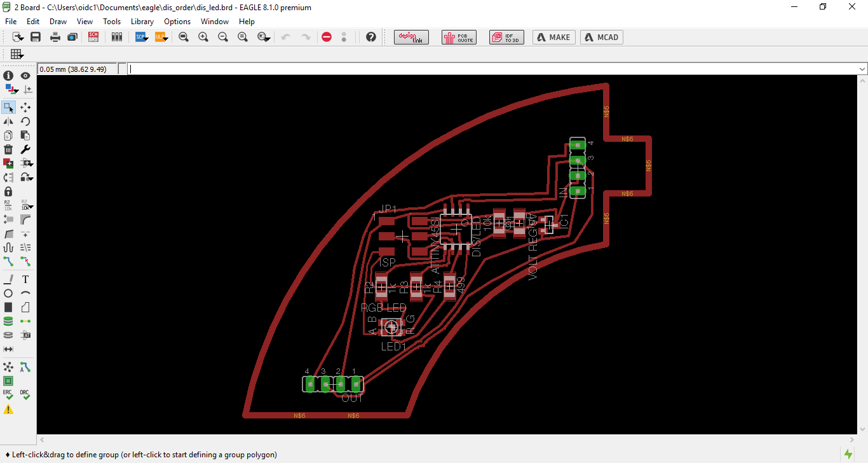Screen dimensions: 868x463
Task: Open the Errors warning icon
Action: (x=8, y=410)
